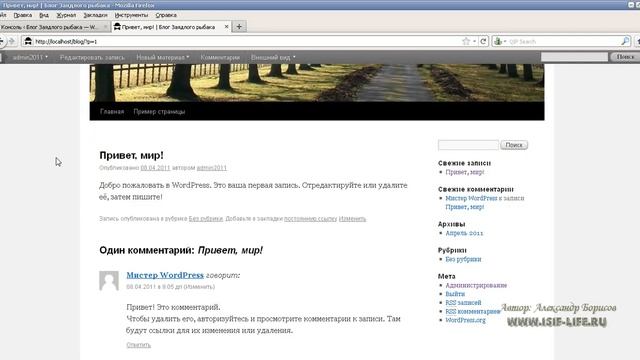Click author link admin2011 under title
The image size is (640, 360).
pos(211,168)
